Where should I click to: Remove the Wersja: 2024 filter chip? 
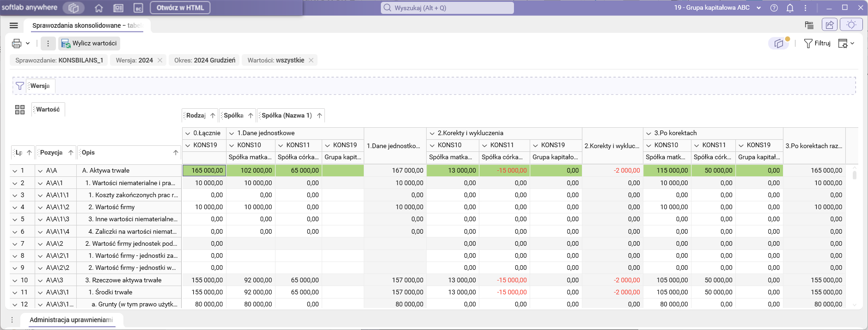click(x=160, y=60)
